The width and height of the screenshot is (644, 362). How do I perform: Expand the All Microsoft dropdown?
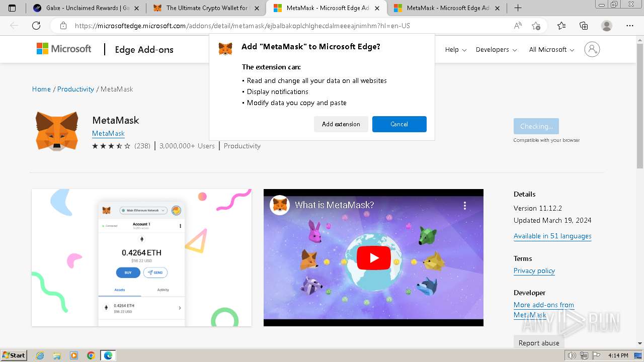552,49
